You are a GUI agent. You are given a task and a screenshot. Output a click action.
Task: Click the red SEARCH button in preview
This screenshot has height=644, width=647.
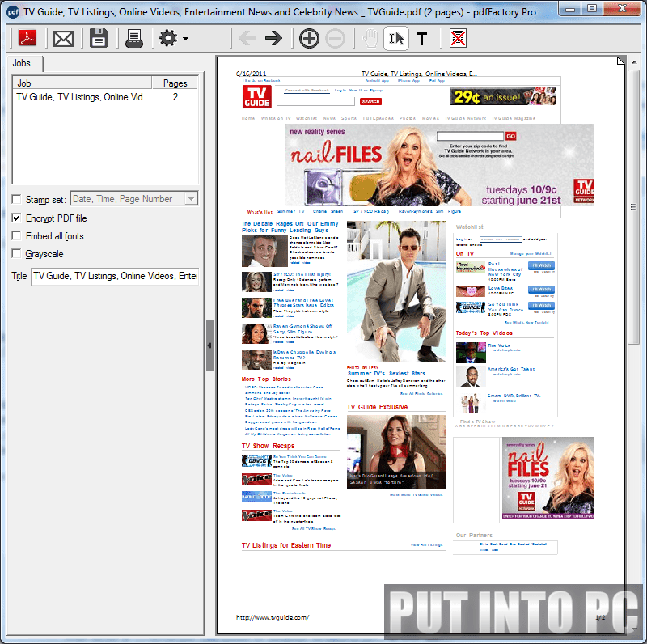[x=370, y=102]
